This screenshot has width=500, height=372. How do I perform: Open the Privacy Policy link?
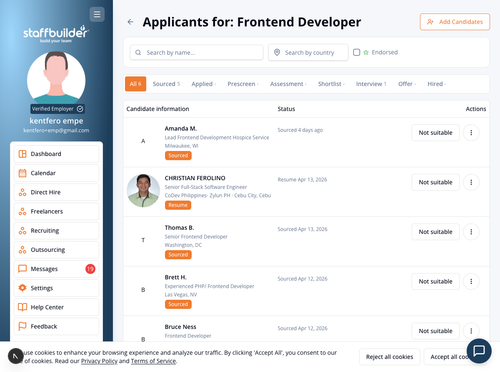(x=99, y=361)
